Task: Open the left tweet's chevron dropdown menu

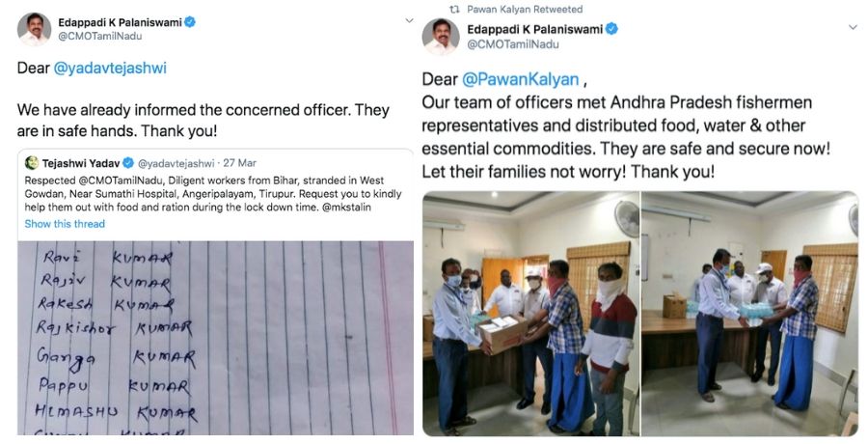Action: tap(409, 21)
